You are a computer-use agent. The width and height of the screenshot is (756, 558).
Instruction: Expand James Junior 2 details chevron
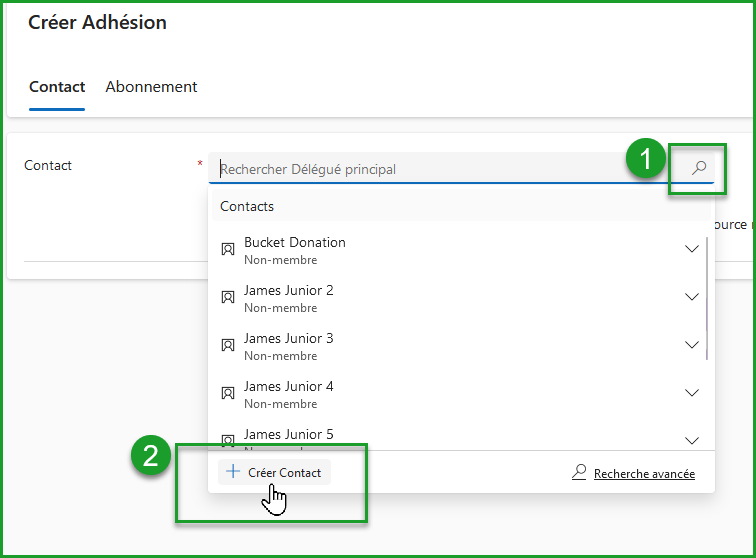tap(691, 297)
